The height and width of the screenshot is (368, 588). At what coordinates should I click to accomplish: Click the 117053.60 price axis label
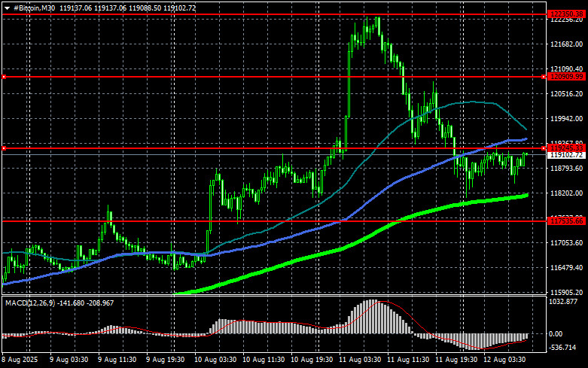tap(567, 243)
